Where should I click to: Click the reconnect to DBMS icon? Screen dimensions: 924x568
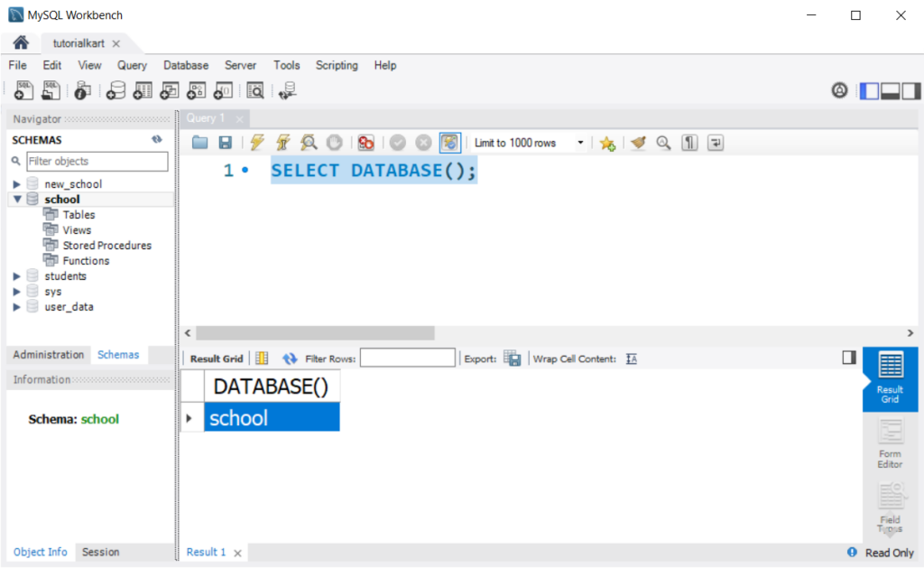[288, 90]
